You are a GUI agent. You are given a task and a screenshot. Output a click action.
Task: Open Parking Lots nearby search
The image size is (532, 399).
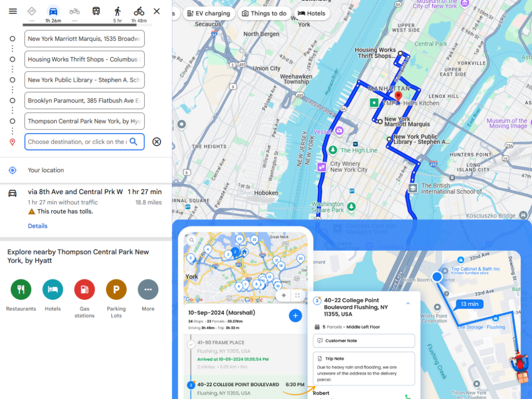tap(116, 289)
